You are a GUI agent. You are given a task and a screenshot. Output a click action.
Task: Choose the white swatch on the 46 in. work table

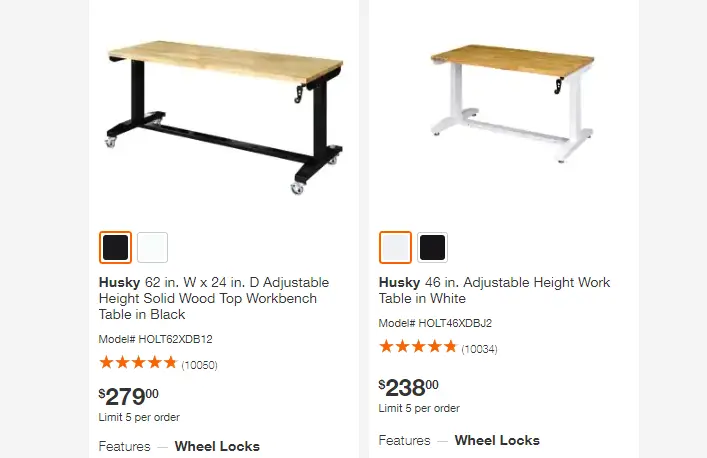pyautogui.click(x=395, y=247)
